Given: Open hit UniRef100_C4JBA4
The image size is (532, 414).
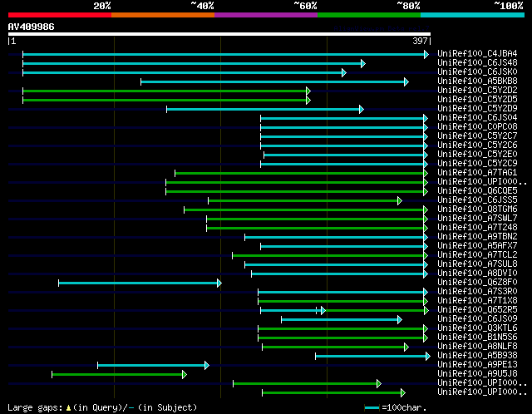Looking at the screenshot, I should (477, 53).
